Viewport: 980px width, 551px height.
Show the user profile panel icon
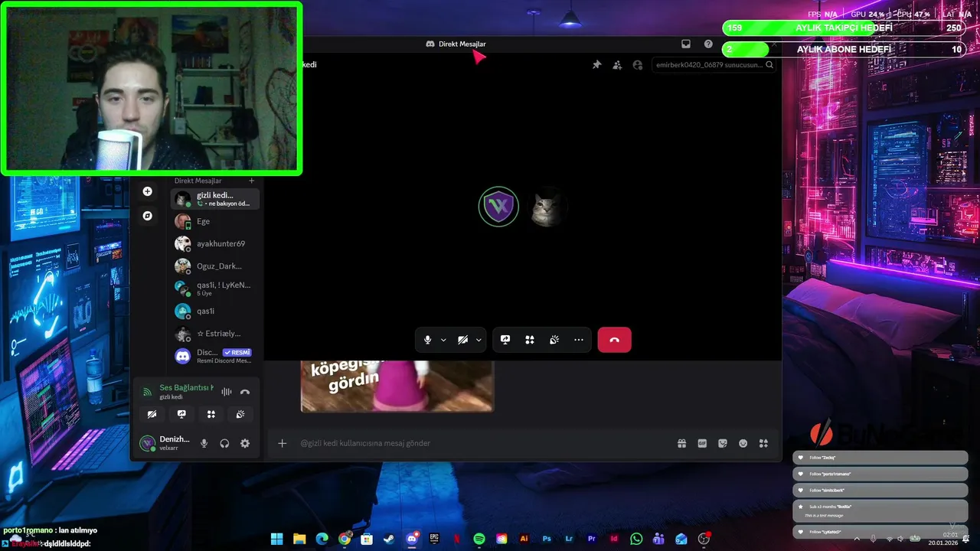pos(638,65)
